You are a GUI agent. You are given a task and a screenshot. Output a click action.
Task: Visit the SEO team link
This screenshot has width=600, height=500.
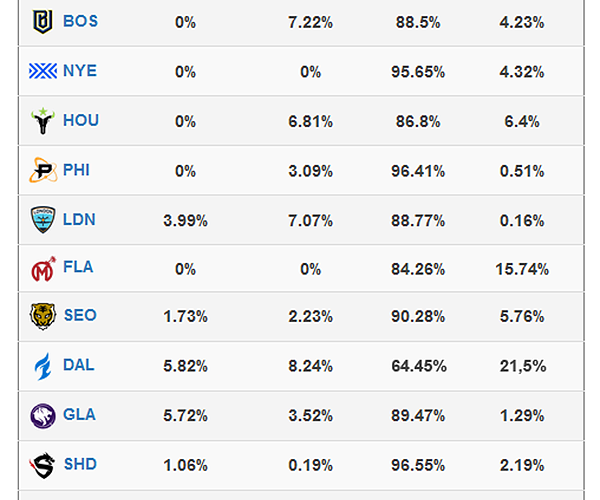(x=80, y=316)
